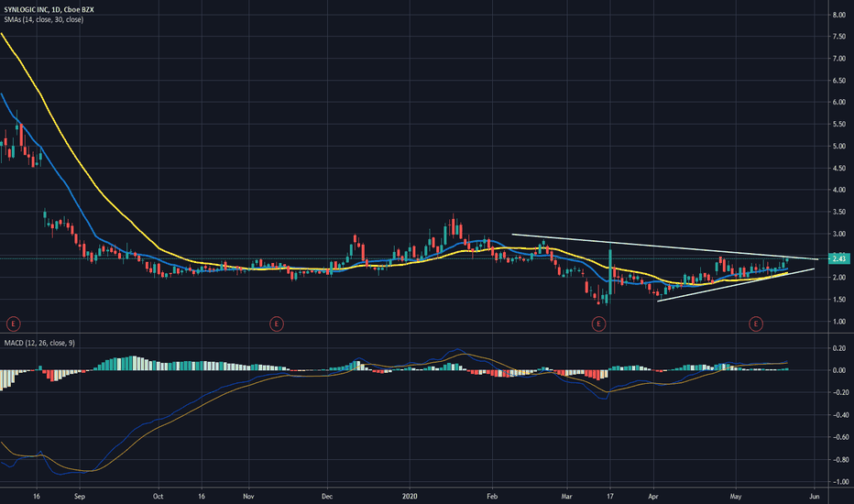Select the MACD (12, 26, close, 9) label
Viewport: 854px width, 504px height.
coord(39,343)
